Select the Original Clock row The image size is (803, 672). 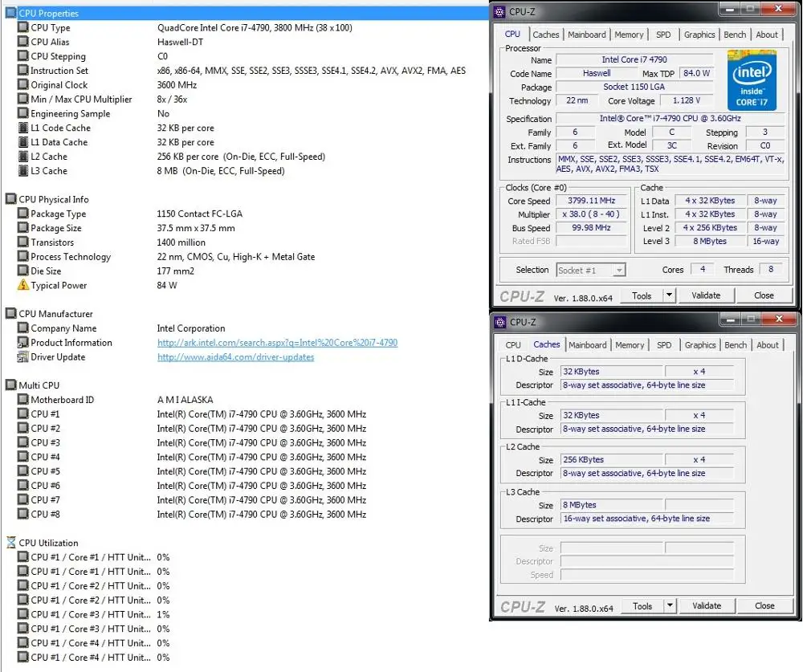click(x=246, y=85)
